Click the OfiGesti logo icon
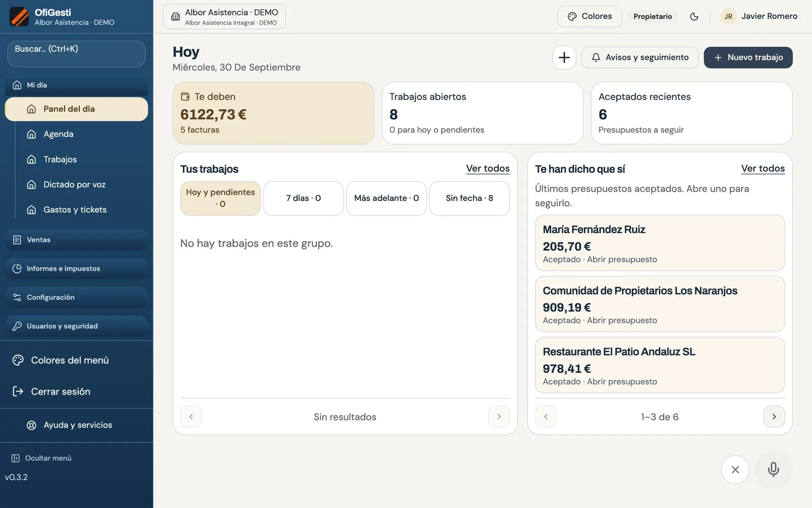The width and height of the screenshot is (812, 508). pyautogui.click(x=19, y=17)
